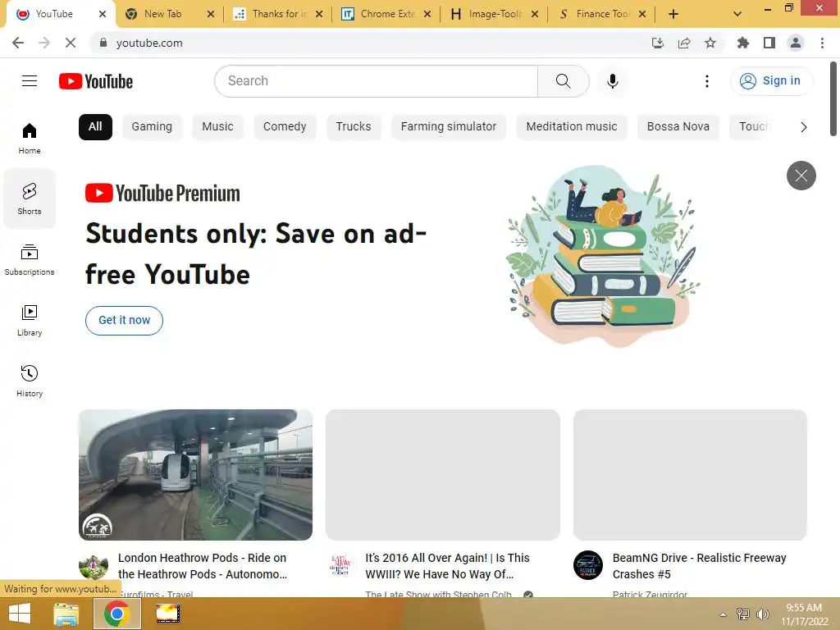This screenshot has height=630, width=840.
Task: Expand the tab search dropdown
Action: coord(737,15)
